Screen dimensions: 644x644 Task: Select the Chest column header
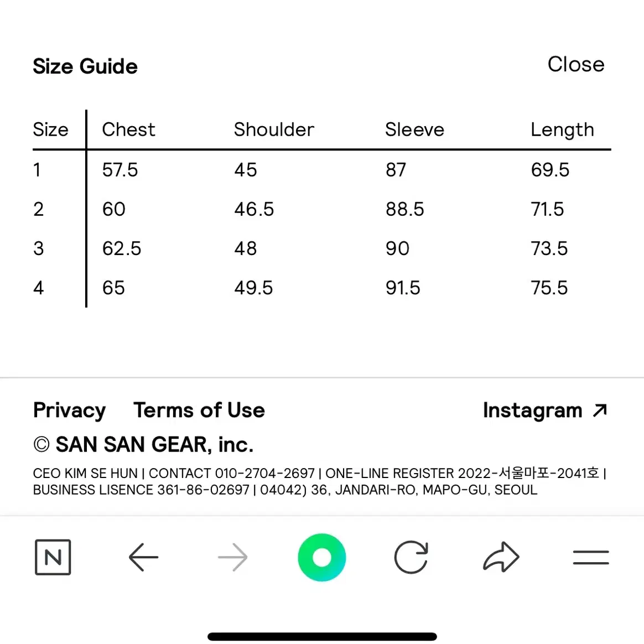pos(128,129)
